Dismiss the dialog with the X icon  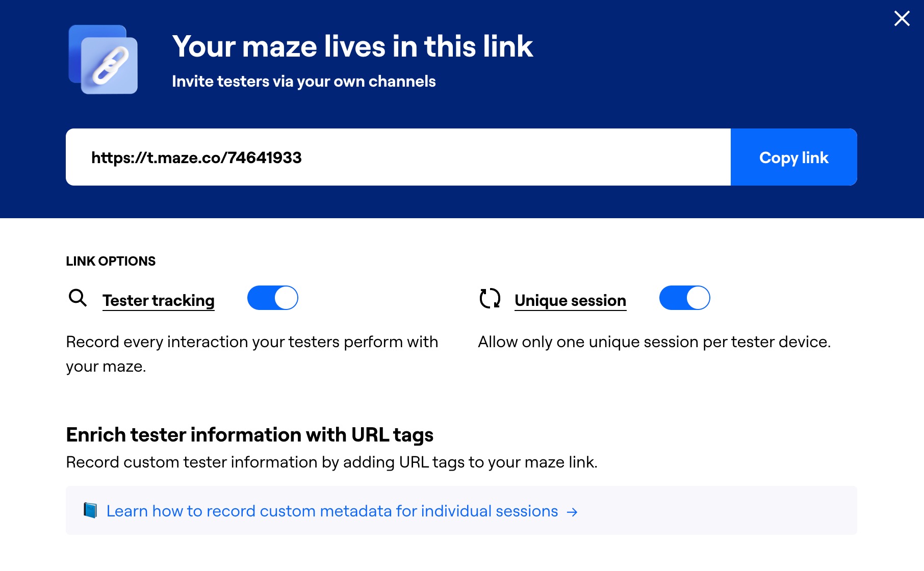pos(902,18)
